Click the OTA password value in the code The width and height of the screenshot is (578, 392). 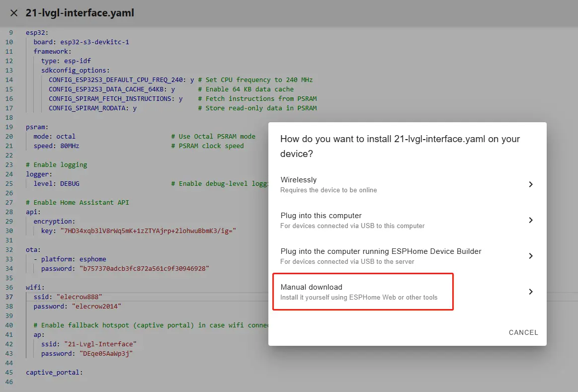[144, 269]
